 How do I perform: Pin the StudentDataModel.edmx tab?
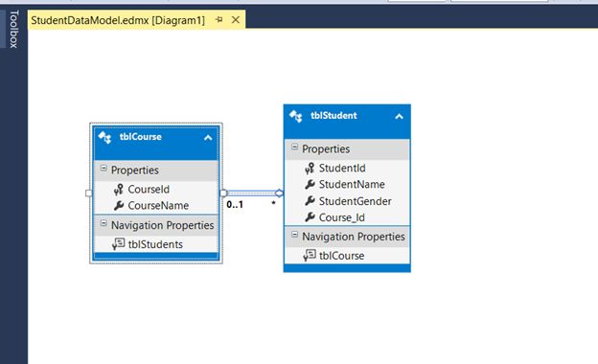pos(218,19)
